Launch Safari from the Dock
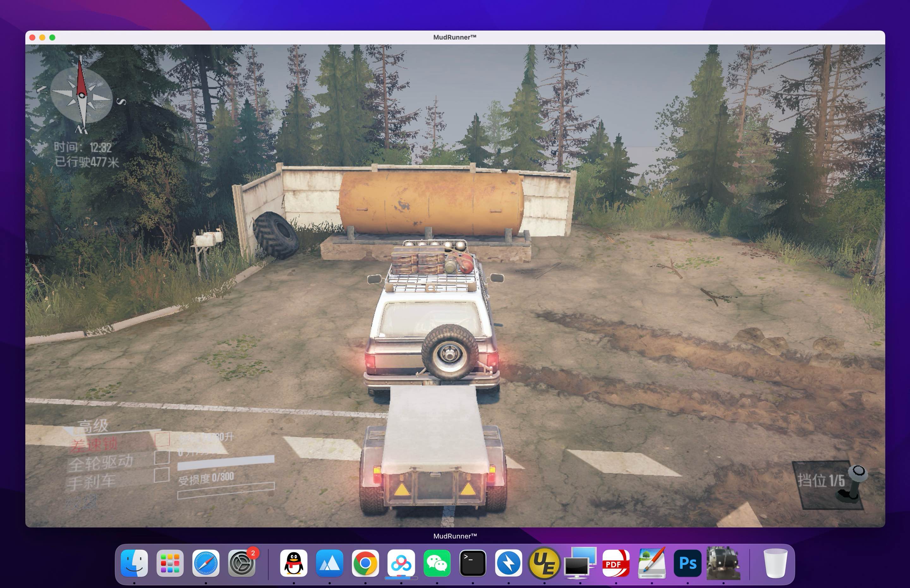This screenshot has width=910, height=588. point(206,563)
